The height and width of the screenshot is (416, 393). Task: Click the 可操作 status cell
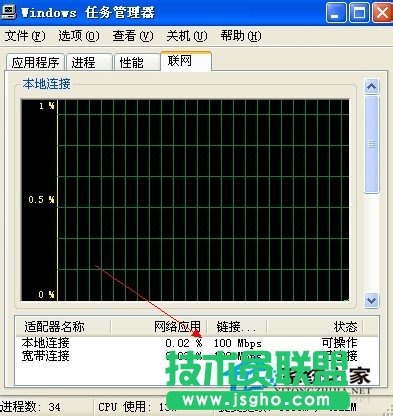pyautogui.click(x=340, y=343)
